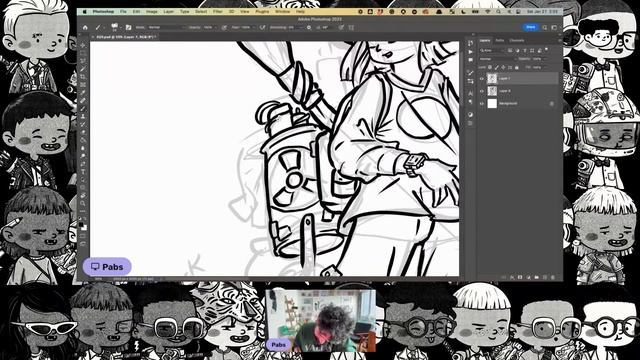The height and width of the screenshot is (360, 640).
Task: Open the Window menu
Action: [x=282, y=11]
